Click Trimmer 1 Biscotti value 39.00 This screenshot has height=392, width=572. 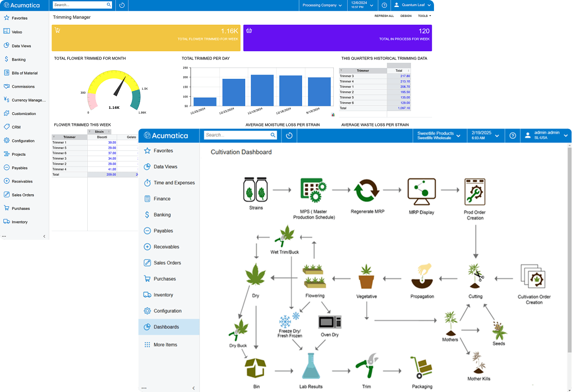112,143
